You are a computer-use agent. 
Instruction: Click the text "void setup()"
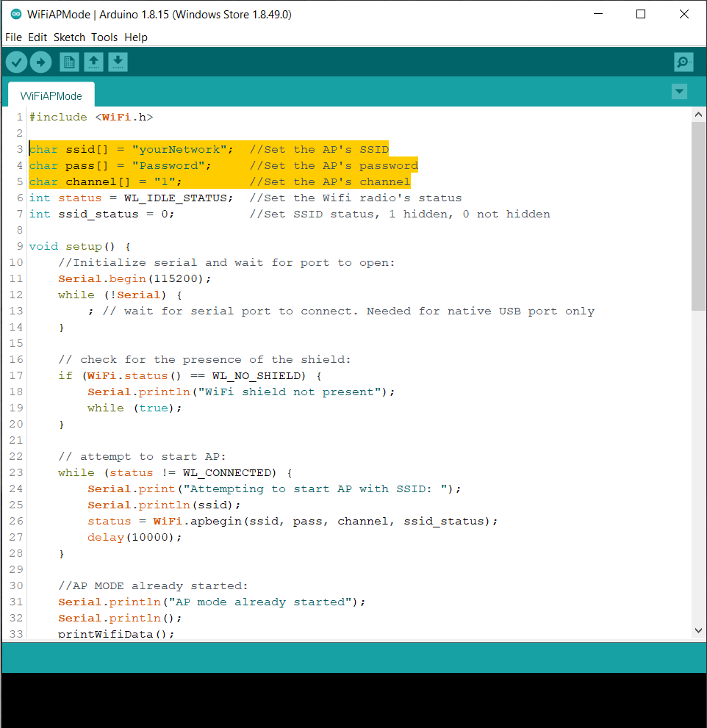click(x=71, y=247)
